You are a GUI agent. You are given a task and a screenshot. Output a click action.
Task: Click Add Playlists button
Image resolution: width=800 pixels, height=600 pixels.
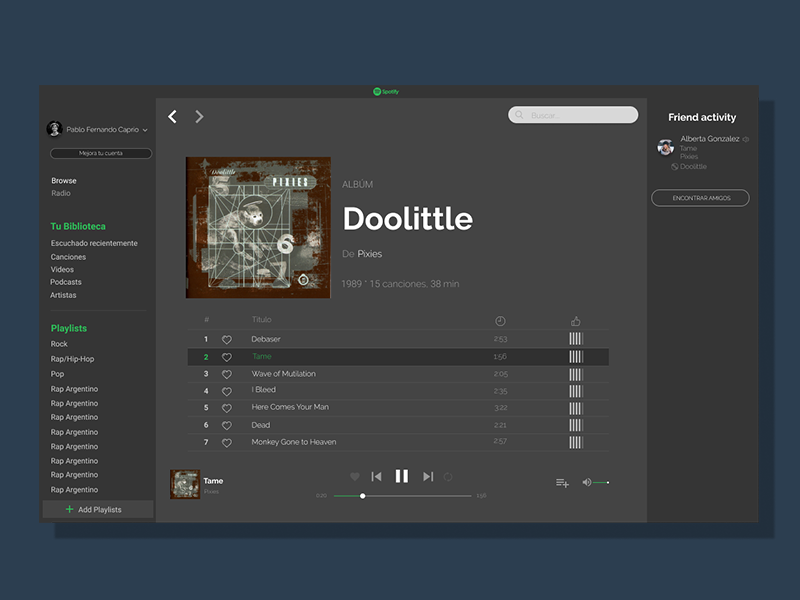(98, 509)
